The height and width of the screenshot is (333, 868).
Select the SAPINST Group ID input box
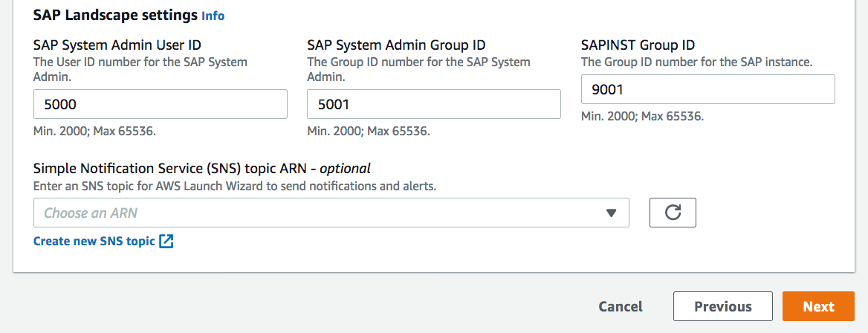(707, 89)
